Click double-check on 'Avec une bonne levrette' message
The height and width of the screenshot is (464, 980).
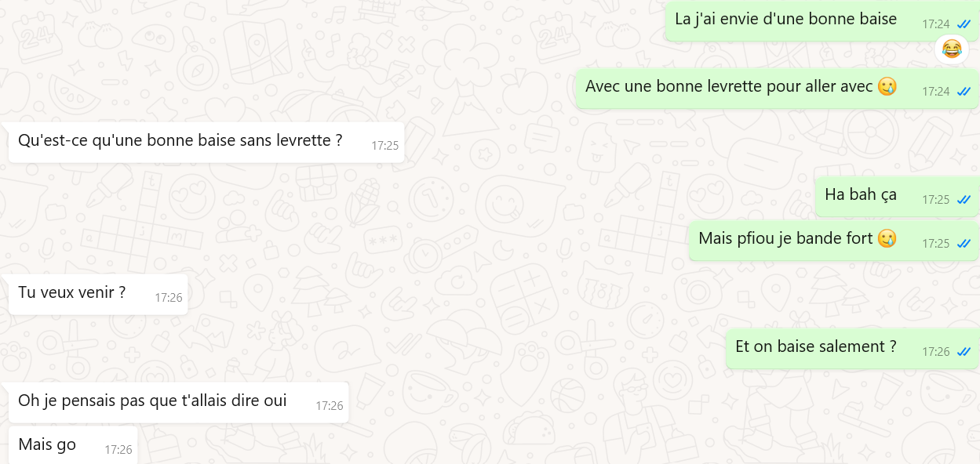[964, 92]
